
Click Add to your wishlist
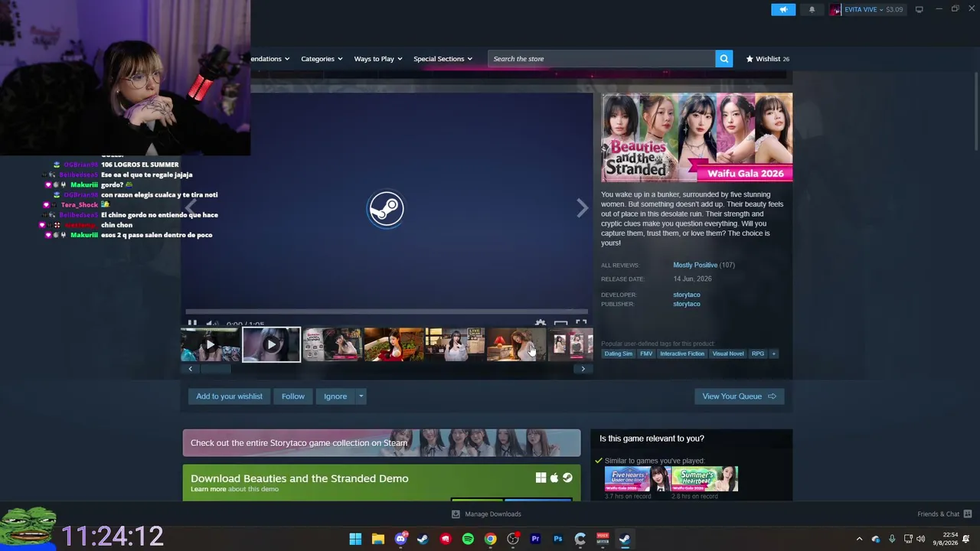pos(229,396)
